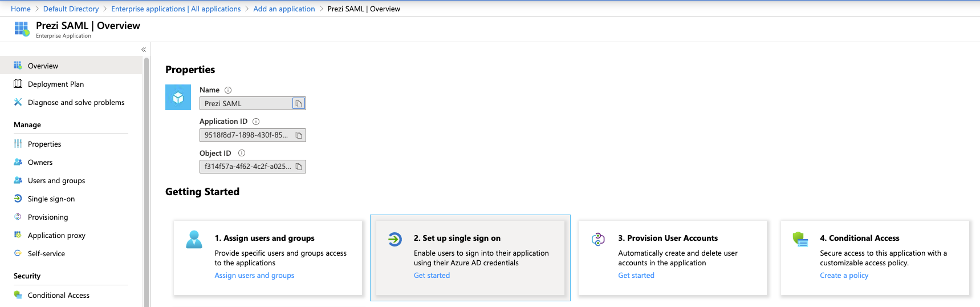The height and width of the screenshot is (307, 980).
Task: Click the info icon beside Name
Action: pos(228,90)
